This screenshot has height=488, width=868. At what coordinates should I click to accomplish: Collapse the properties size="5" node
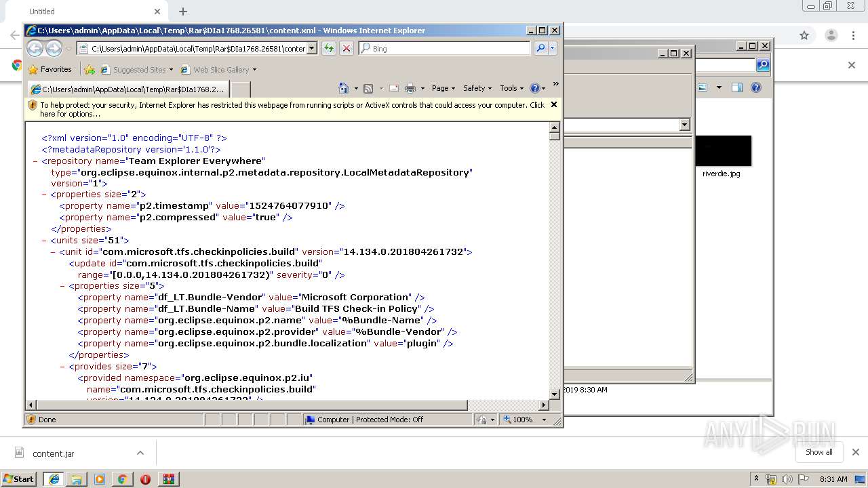(x=62, y=285)
